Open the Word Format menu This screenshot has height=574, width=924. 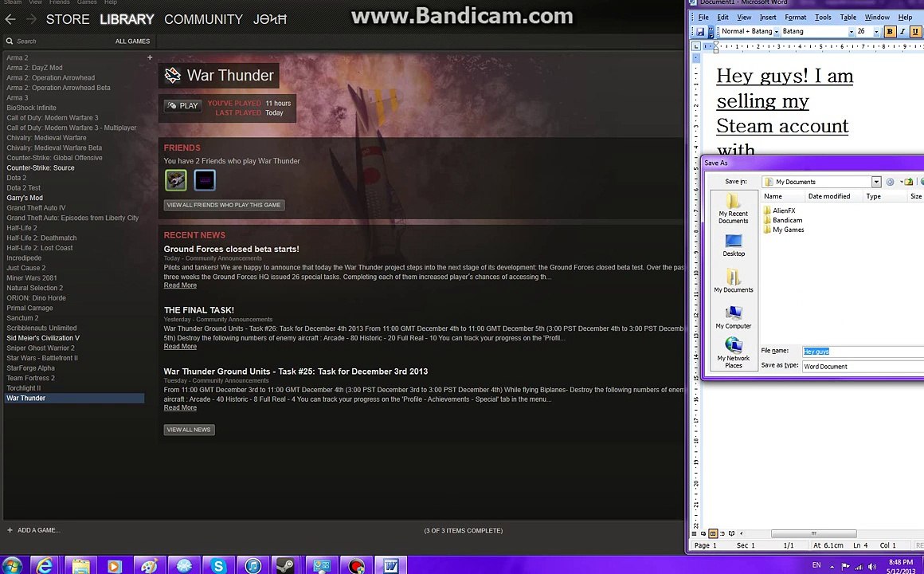(795, 17)
